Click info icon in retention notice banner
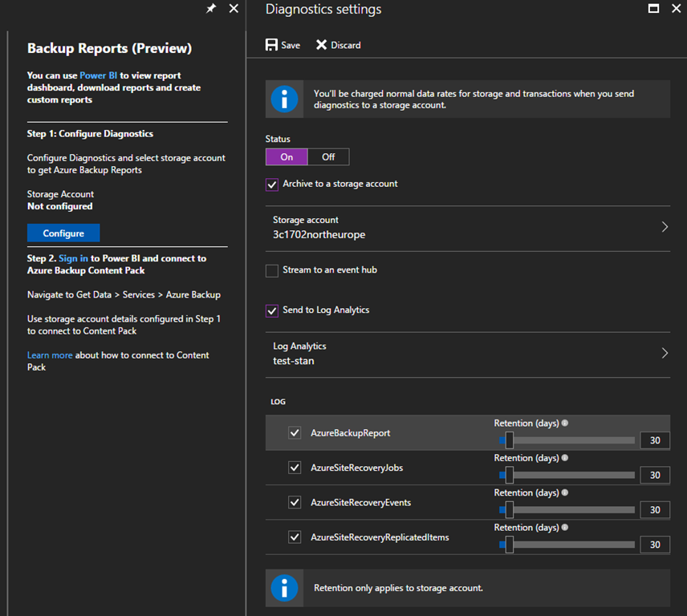The image size is (687, 616). 284,588
